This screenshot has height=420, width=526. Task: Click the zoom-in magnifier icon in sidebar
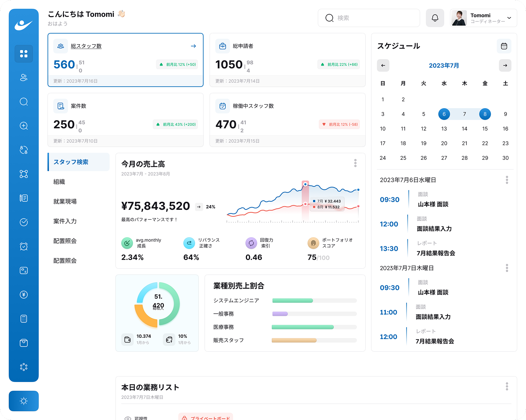[24, 126]
